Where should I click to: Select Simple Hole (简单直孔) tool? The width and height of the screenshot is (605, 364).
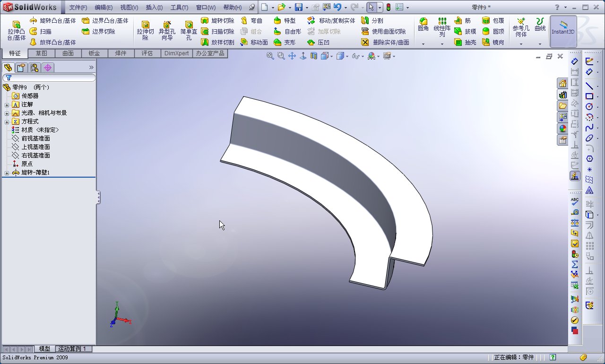click(189, 30)
